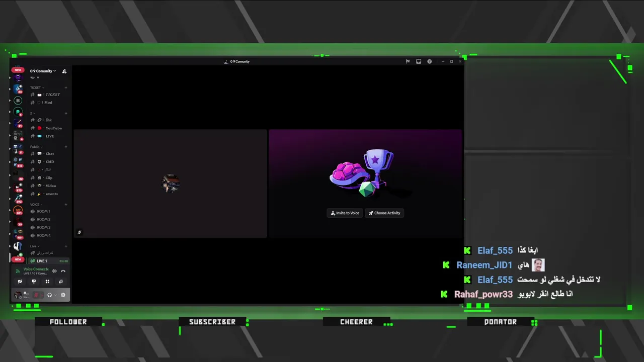Join voice channel ROOM 4

coord(49,236)
